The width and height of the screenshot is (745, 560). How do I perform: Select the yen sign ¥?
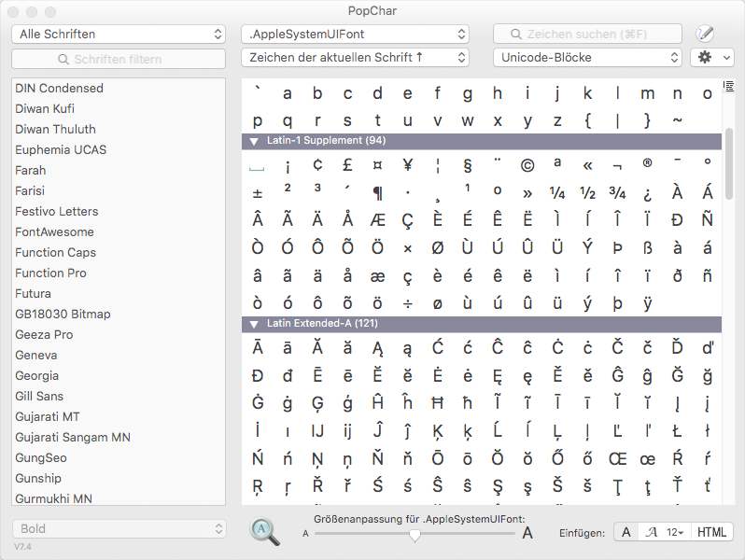(408, 165)
